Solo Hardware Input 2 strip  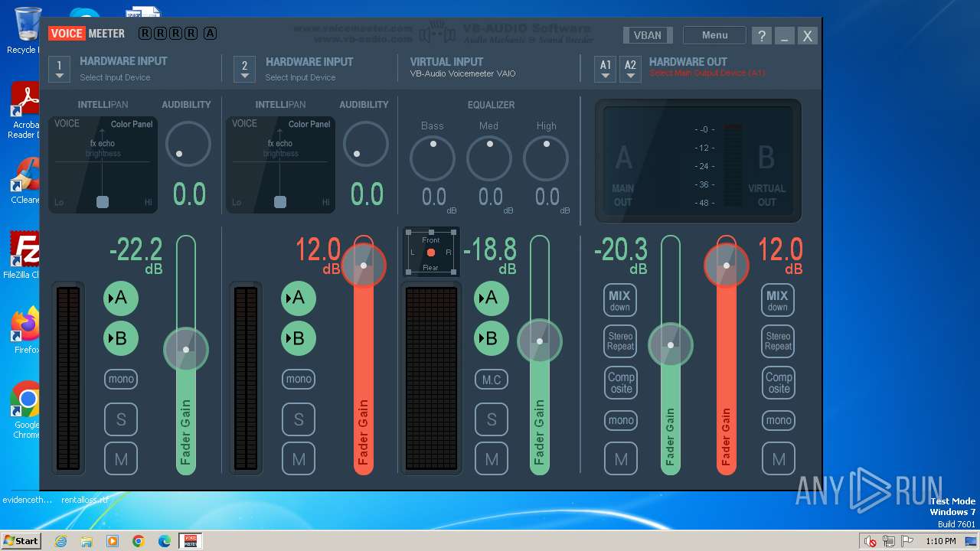[x=299, y=419]
